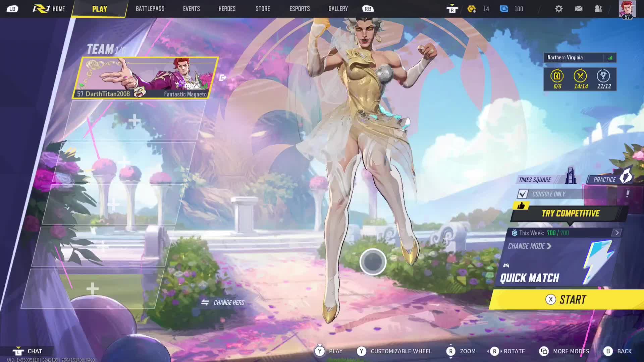The image size is (644, 362).
Task: Select the PLAY tab
Action: [100, 9]
